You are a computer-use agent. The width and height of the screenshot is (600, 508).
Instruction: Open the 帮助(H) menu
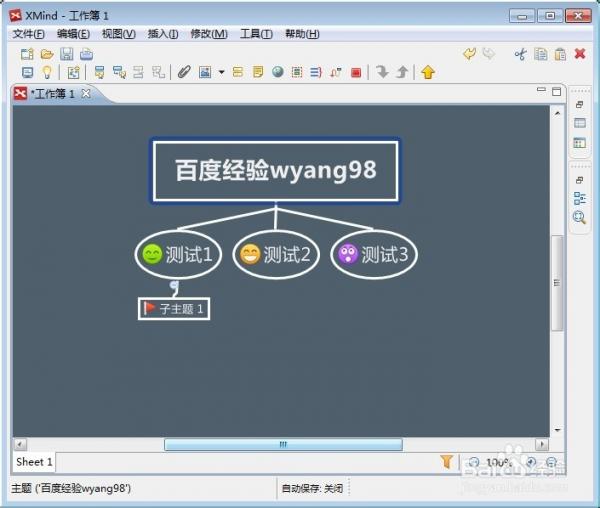pyautogui.click(x=302, y=34)
